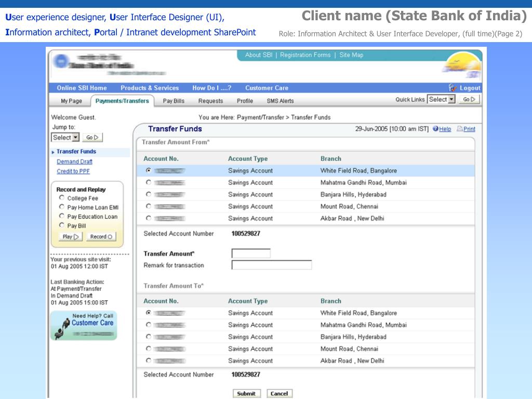Viewport: 532px width, 399px height.
Task: Switch to the Profile tab
Action: coord(245,101)
